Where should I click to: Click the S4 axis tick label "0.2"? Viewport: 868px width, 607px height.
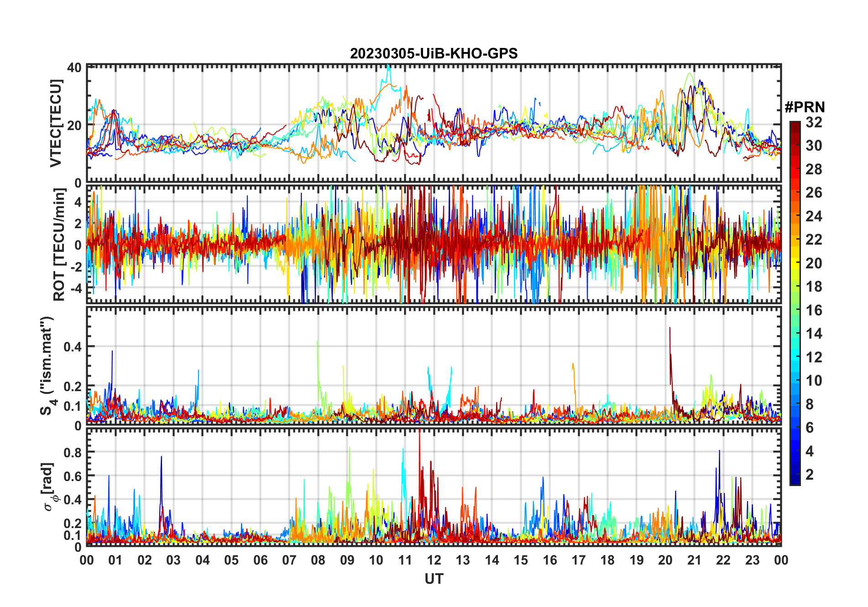click(x=73, y=387)
